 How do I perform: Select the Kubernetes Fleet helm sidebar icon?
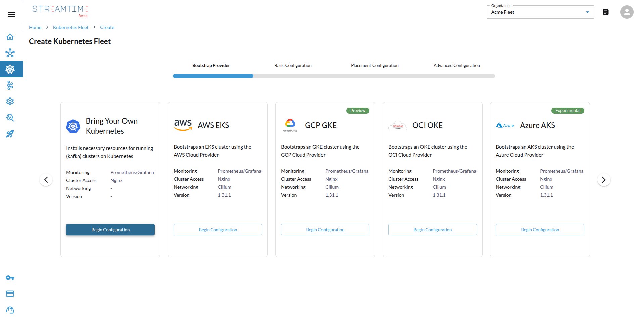click(10, 69)
